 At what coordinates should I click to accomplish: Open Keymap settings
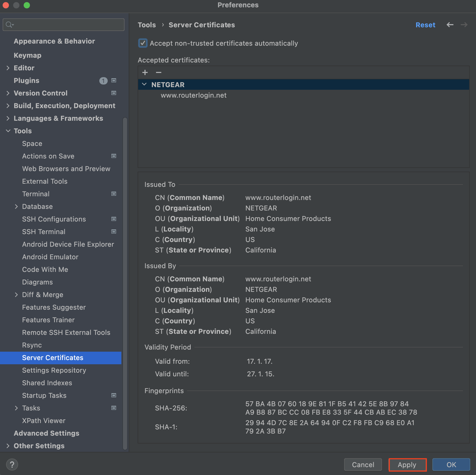28,55
